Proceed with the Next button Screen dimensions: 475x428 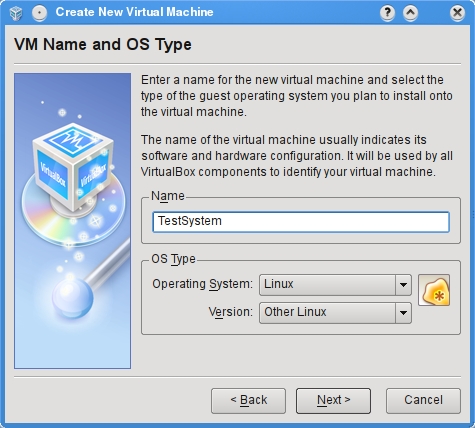click(x=333, y=400)
